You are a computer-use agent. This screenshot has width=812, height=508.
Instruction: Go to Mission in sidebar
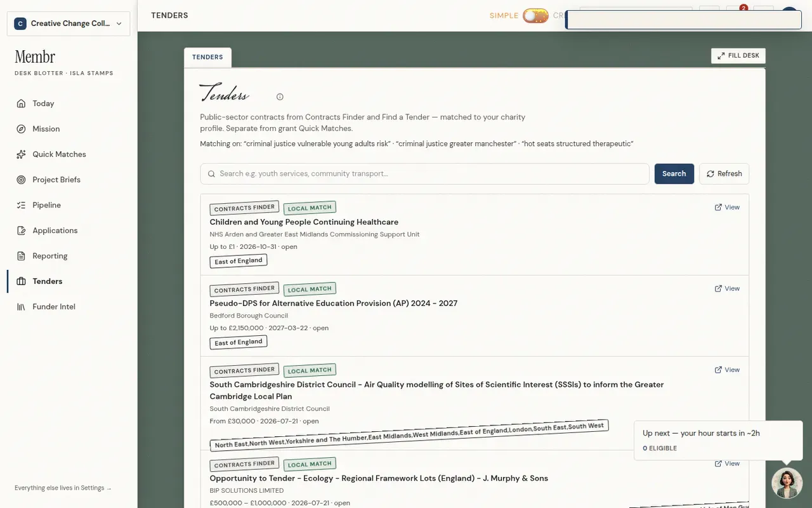click(69, 129)
